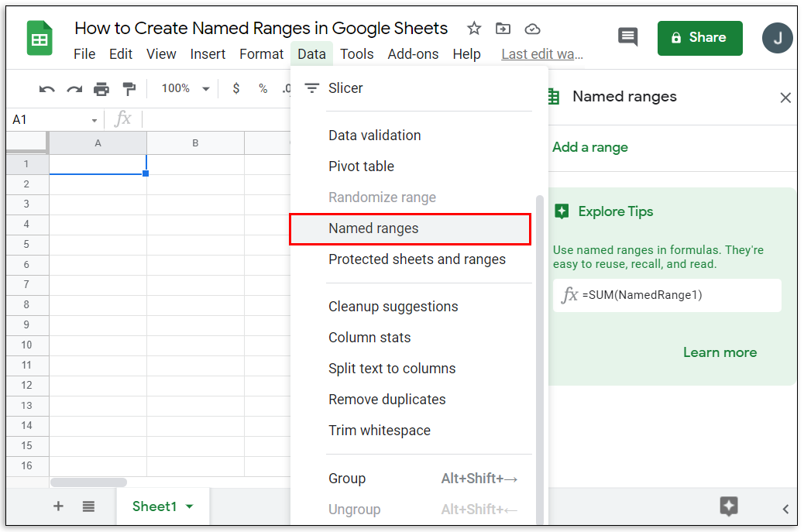Star this spreadsheet
This screenshot has width=804, height=532.
coord(474,29)
